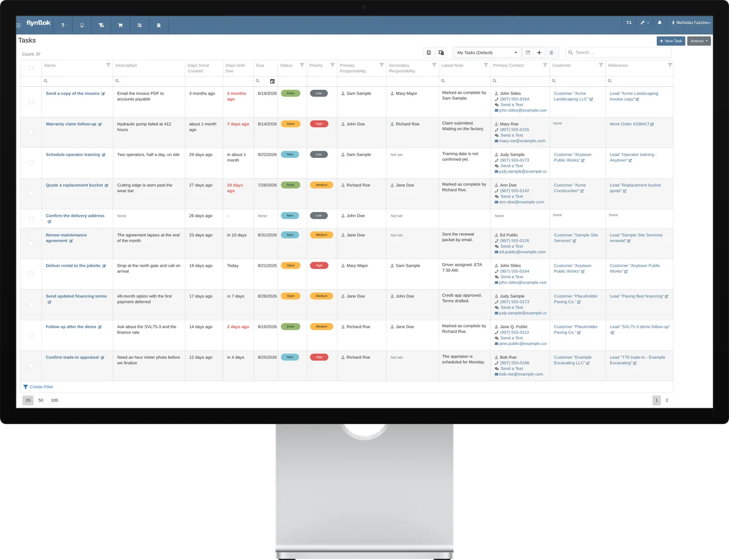Viewport: 729px width, 560px height.
Task: Delete the view with the trash icon
Action: click(551, 53)
